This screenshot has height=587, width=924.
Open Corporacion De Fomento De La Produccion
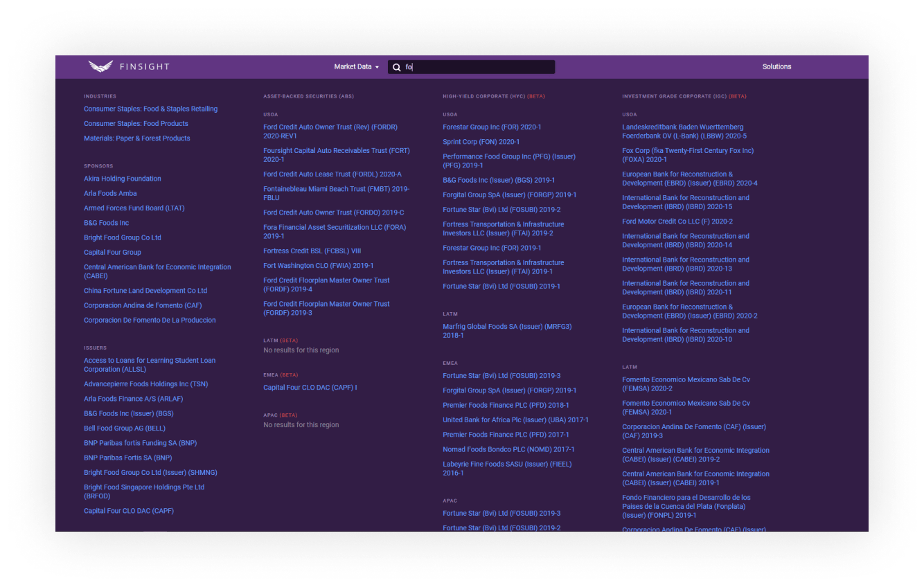click(x=150, y=320)
